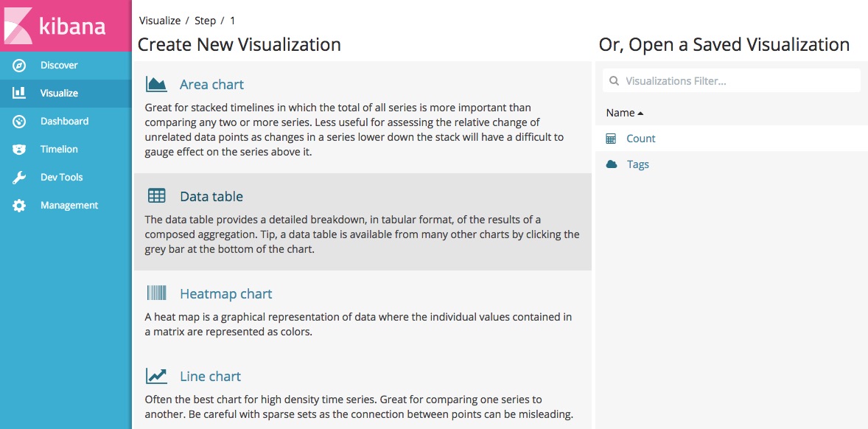Viewport: 868px width, 429px height.
Task: Focus the Visualizations Filter search box
Action: 731,81
